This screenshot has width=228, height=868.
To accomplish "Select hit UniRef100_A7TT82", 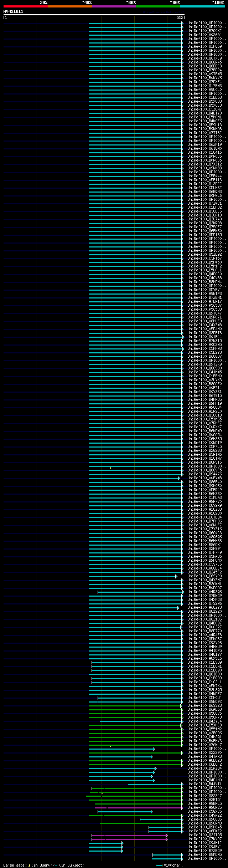I will click(204, 133).
